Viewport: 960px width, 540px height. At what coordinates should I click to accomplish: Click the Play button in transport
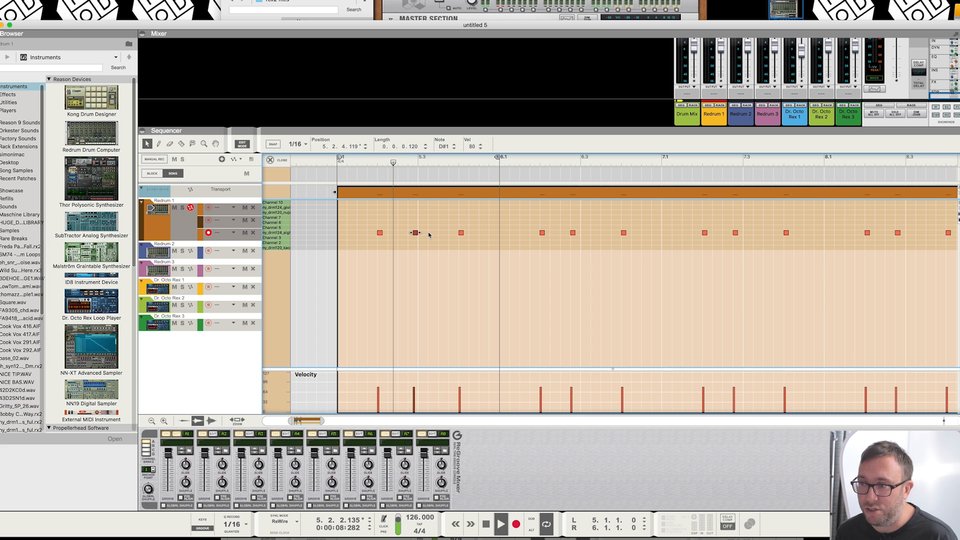point(501,524)
